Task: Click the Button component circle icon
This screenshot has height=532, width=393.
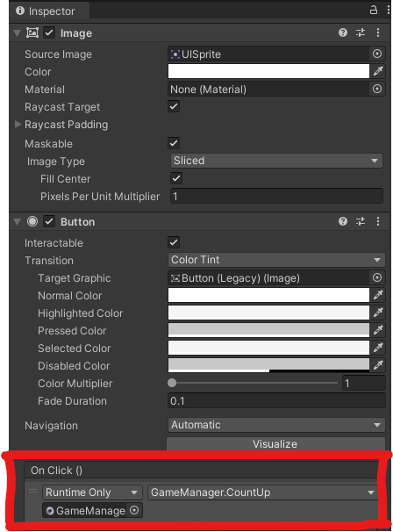Action: point(32,221)
